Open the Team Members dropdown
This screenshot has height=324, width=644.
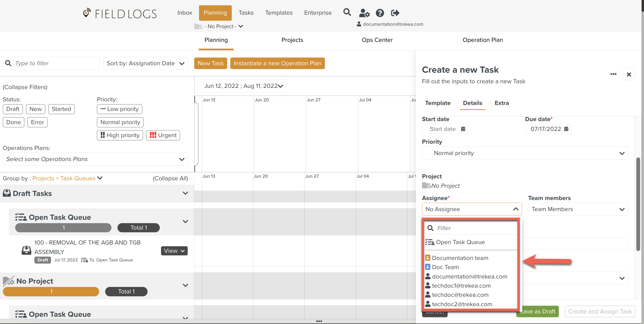(578, 209)
